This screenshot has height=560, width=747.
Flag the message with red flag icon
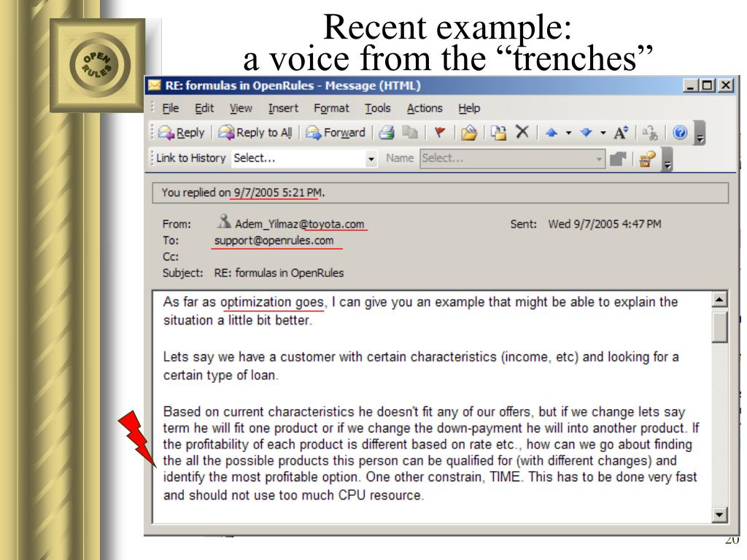(x=440, y=132)
